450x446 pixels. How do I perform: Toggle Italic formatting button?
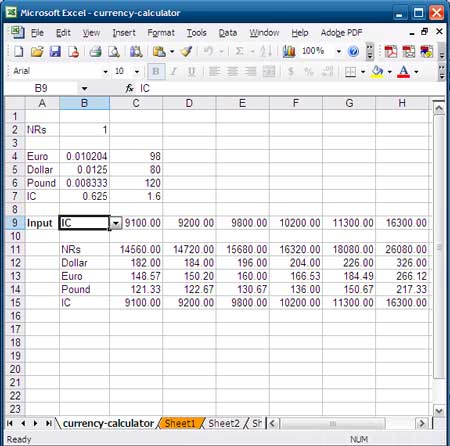pos(173,71)
